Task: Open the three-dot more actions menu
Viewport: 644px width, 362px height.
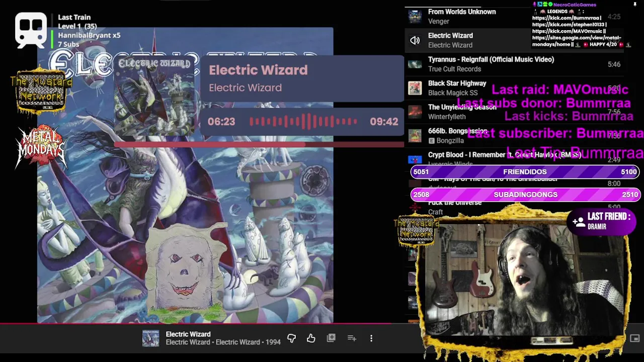Action: (x=371, y=338)
